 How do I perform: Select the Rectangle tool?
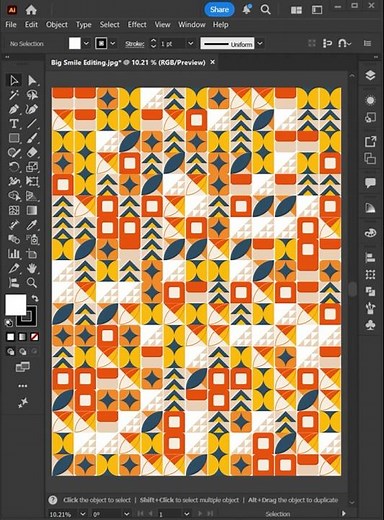click(x=14, y=138)
